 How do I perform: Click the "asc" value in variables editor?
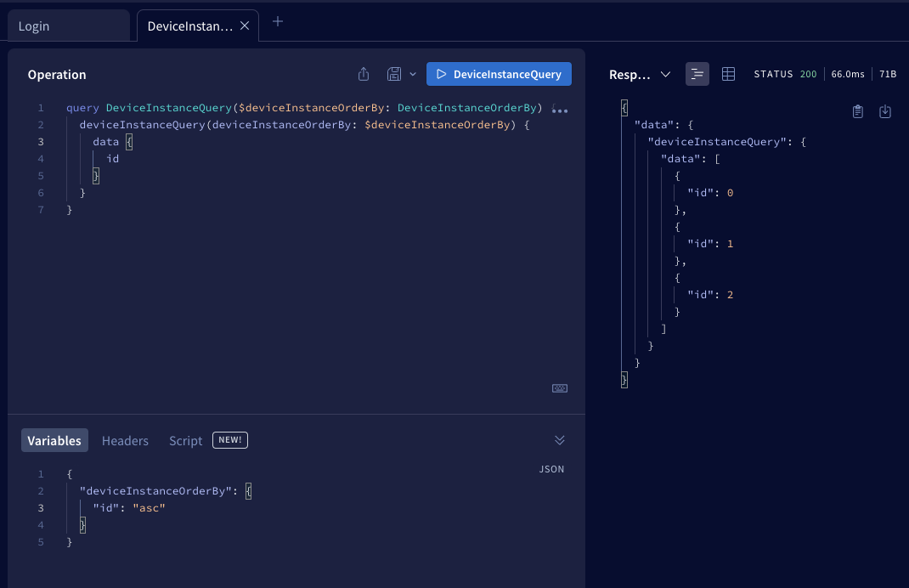pyautogui.click(x=149, y=508)
